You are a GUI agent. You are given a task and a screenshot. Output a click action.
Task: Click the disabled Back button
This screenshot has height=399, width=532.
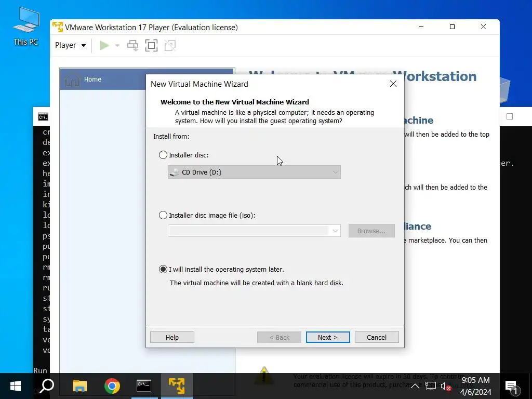click(279, 337)
